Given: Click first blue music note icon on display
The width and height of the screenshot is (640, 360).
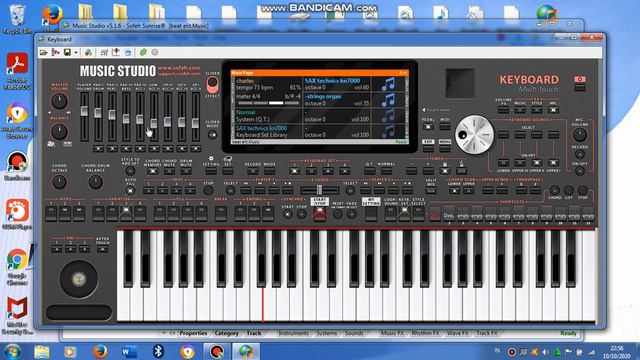Looking at the screenshot, I should point(388,84).
